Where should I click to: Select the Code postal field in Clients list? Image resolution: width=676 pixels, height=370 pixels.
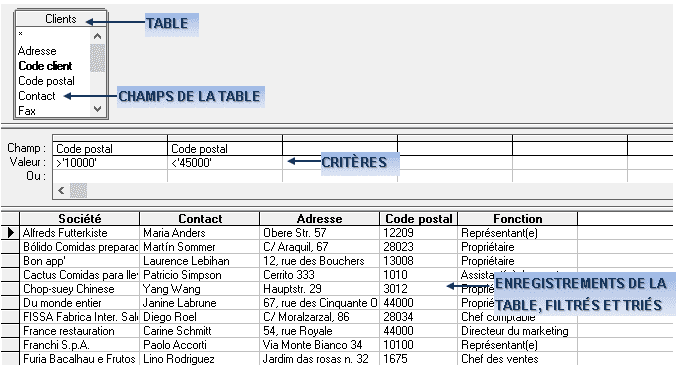47,81
